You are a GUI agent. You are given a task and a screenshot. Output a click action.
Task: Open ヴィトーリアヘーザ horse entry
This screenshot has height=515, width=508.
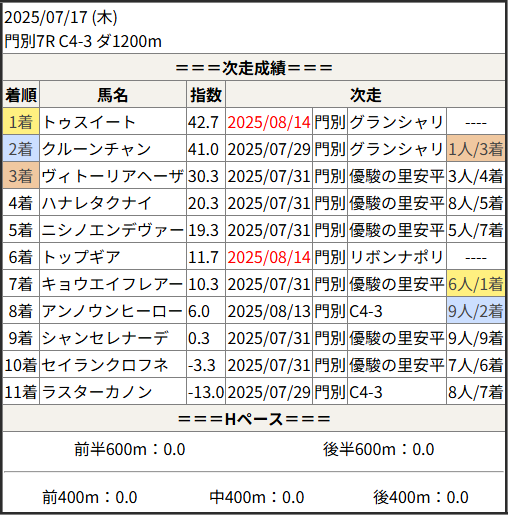click(113, 176)
